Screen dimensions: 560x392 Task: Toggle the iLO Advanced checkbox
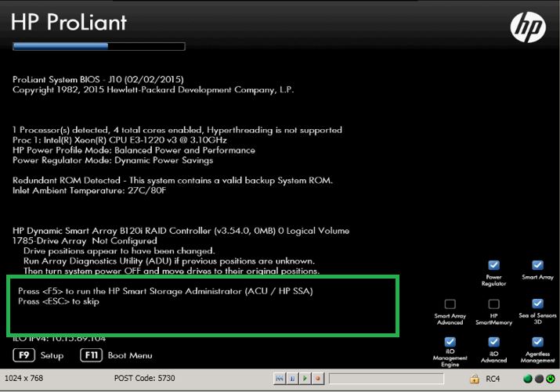(x=493, y=342)
